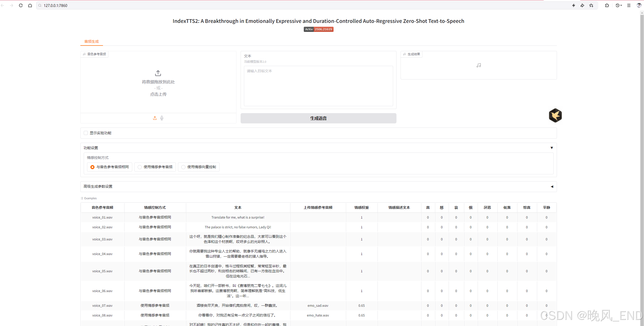This screenshot has height=326, width=644.
Task: Go to browser home page icon
Action: [x=30, y=5]
